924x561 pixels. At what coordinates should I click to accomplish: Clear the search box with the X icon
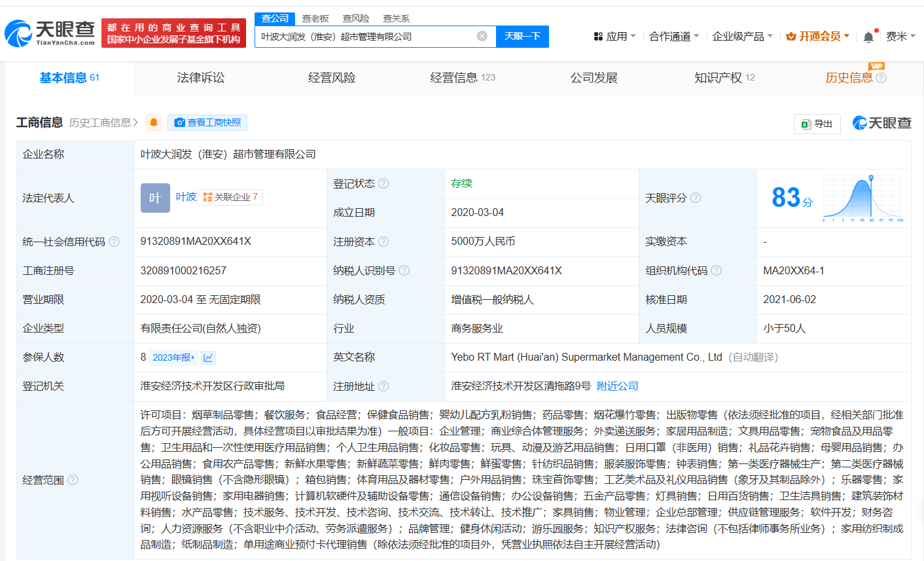coord(482,36)
